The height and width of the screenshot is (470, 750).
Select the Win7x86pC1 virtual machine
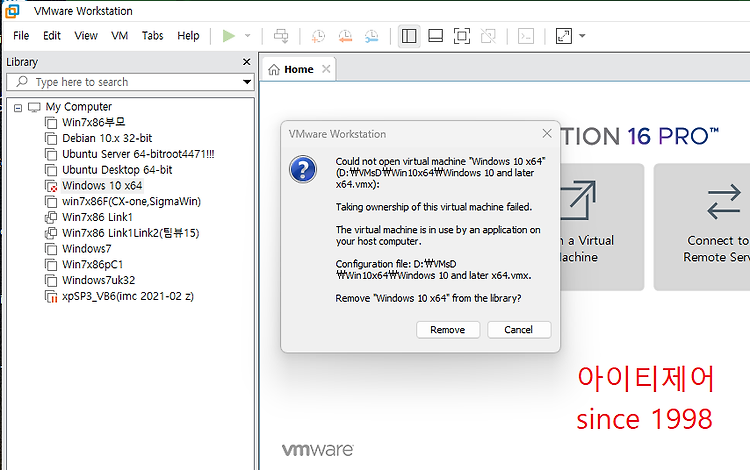[93, 264]
